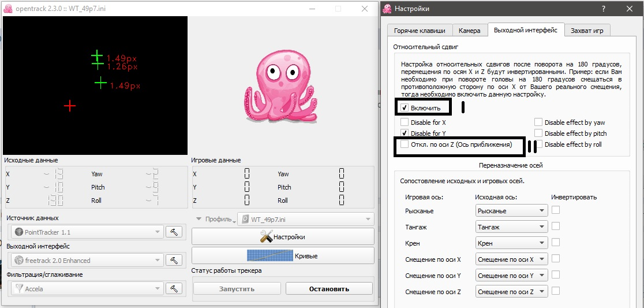The height and width of the screenshot is (308, 644).
Task: Click the Игровые данные label
Action: click(x=216, y=160)
